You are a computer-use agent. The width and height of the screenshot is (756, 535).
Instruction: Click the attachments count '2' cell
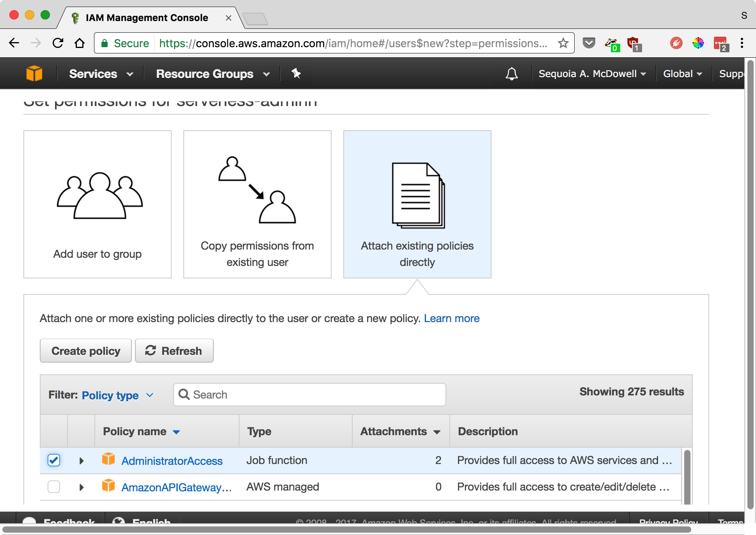click(438, 460)
